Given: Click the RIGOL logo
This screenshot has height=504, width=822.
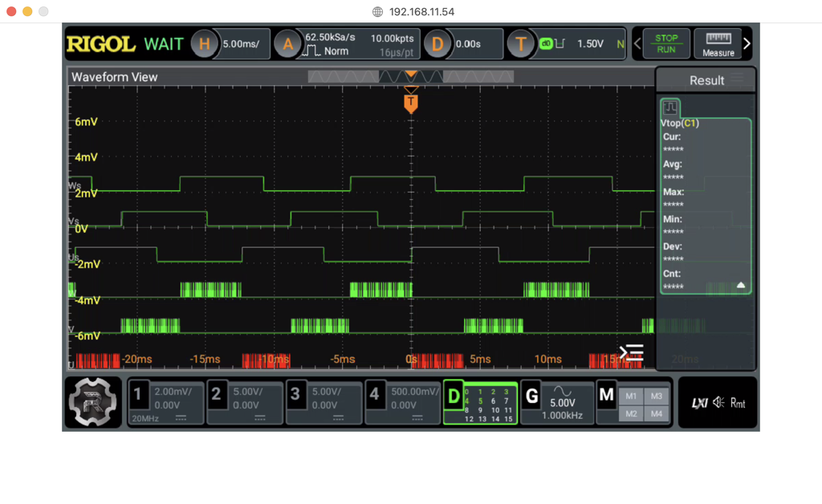Looking at the screenshot, I should coord(100,44).
